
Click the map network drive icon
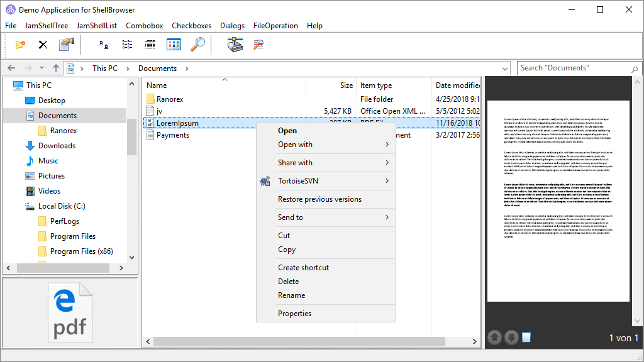click(x=235, y=45)
